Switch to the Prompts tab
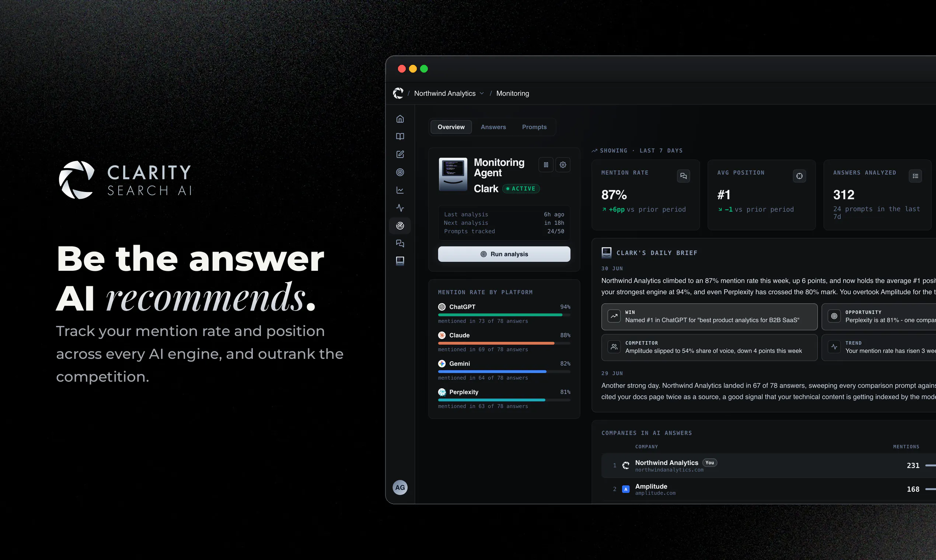 [534, 127]
